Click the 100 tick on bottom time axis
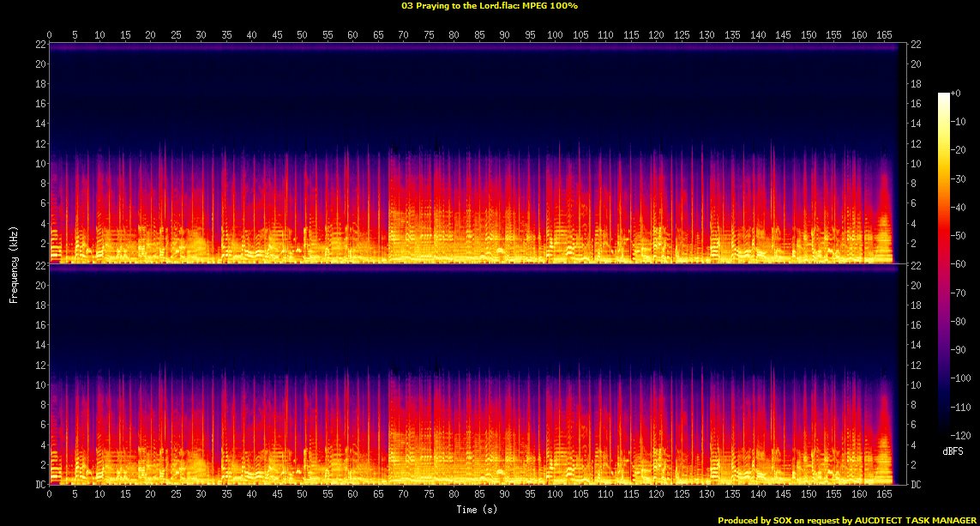Image resolution: width=980 pixels, height=526 pixels. click(555, 496)
